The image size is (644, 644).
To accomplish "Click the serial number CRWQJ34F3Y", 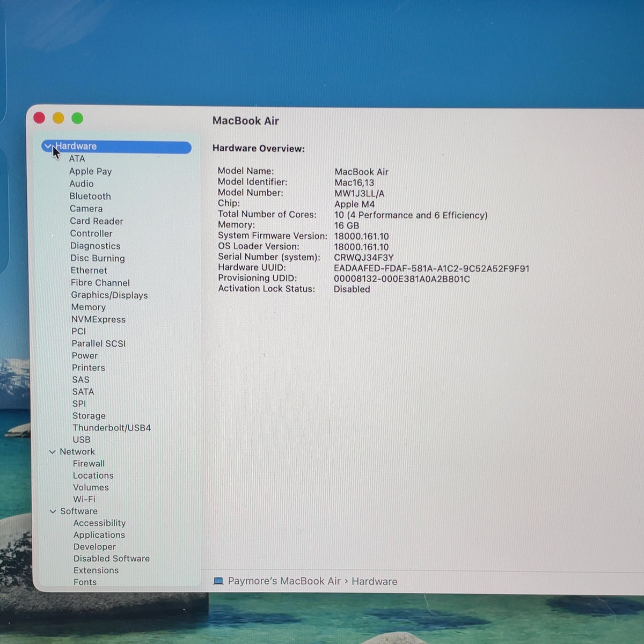I will 364,258.
